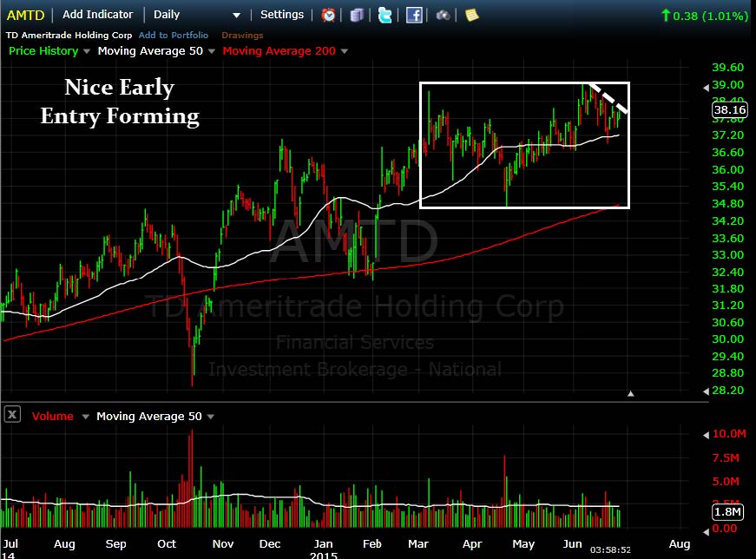This screenshot has width=756, height=559.
Task: Click the volume scale arrow beside 10.0M
Action: click(706, 435)
